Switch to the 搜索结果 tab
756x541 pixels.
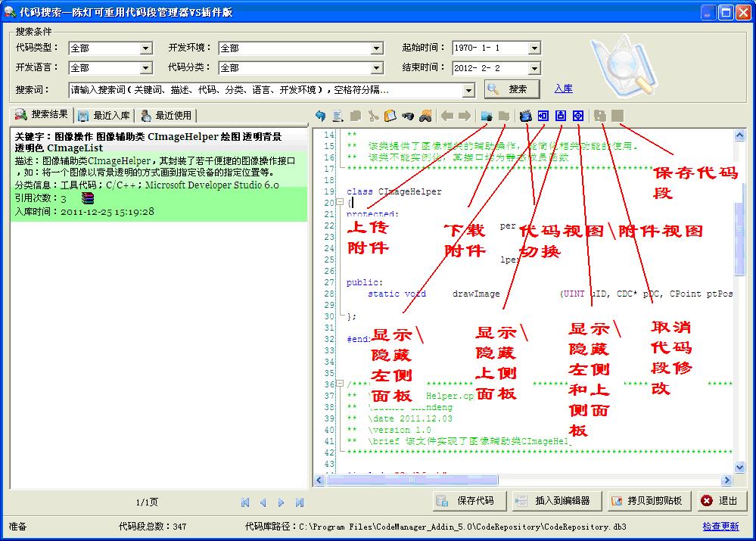tap(42, 115)
